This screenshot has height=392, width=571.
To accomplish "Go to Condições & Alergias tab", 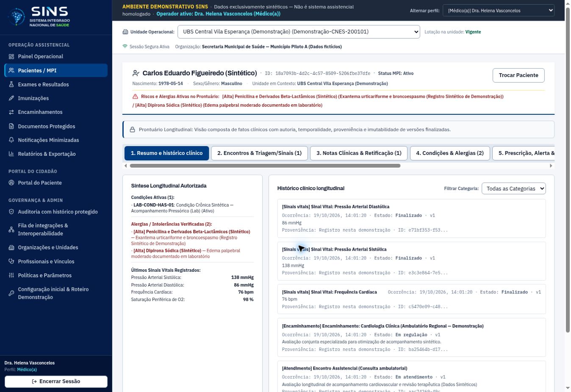I will point(450,153).
